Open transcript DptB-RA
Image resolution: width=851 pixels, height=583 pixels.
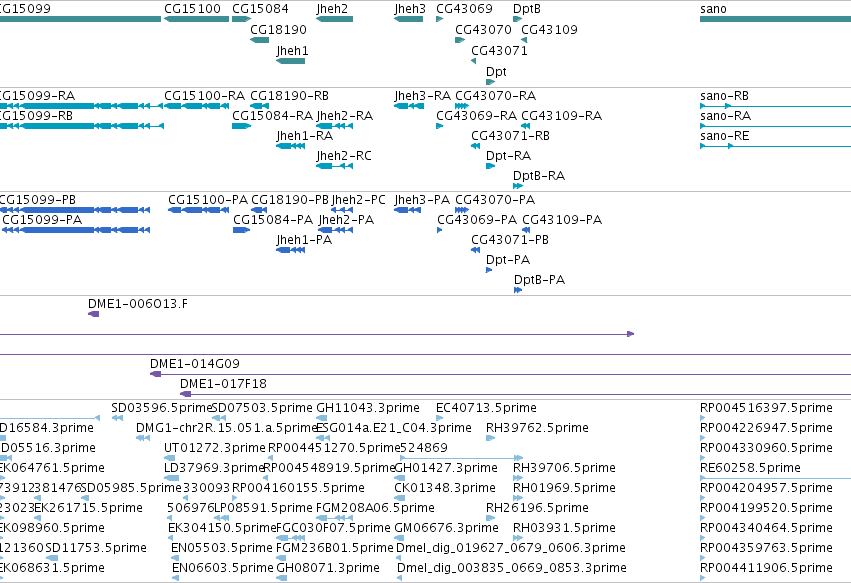[x=518, y=186]
